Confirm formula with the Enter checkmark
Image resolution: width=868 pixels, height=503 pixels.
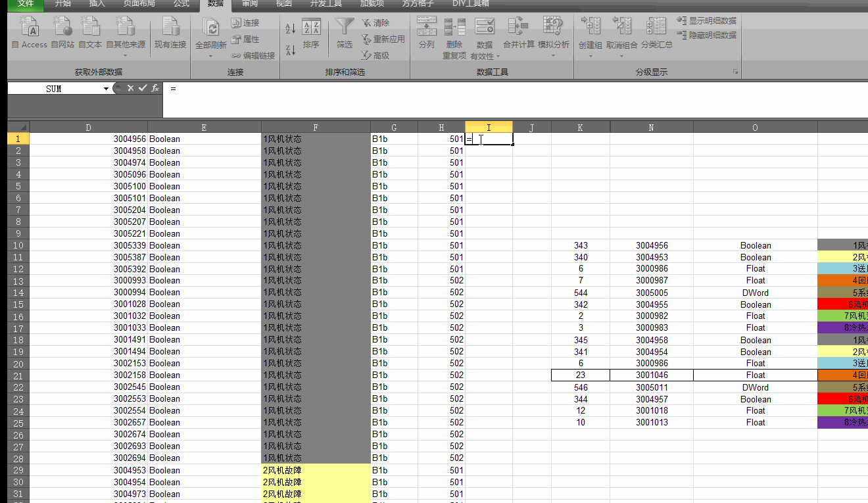143,88
